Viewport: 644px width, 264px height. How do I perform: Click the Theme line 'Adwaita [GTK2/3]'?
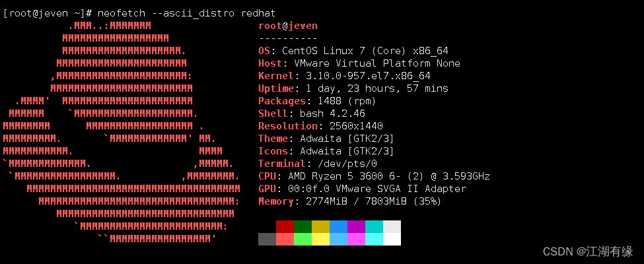pyautogui.click(x=347, y=139)
